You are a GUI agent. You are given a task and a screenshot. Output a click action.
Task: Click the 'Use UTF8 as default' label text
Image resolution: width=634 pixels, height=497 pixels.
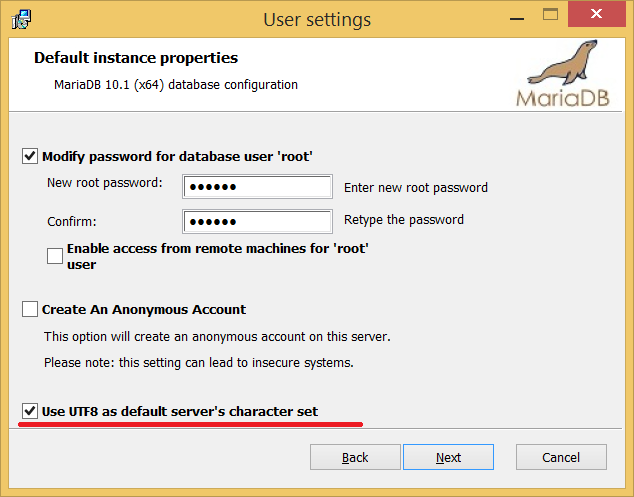pos(180,411)
